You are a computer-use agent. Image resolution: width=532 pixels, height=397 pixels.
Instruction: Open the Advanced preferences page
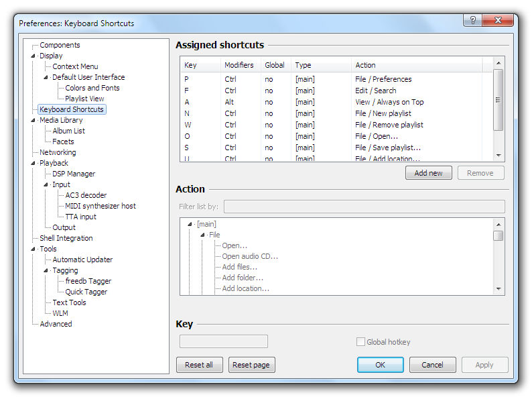(x=56, y=324)
